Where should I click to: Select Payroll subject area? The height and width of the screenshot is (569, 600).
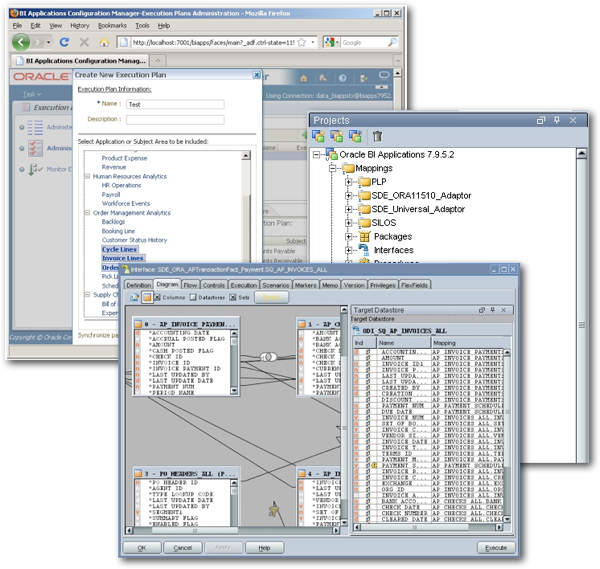tap(111, 194)
